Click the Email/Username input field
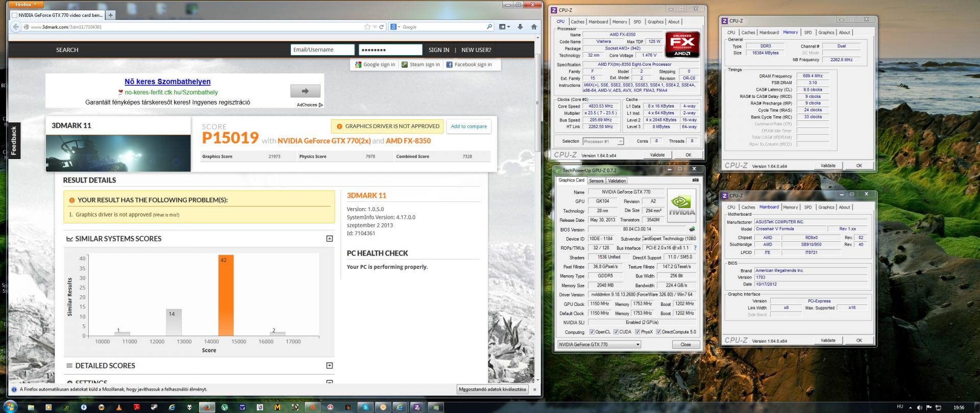The height and width of the screenshot is (413, 980). [x=323, y=49]
